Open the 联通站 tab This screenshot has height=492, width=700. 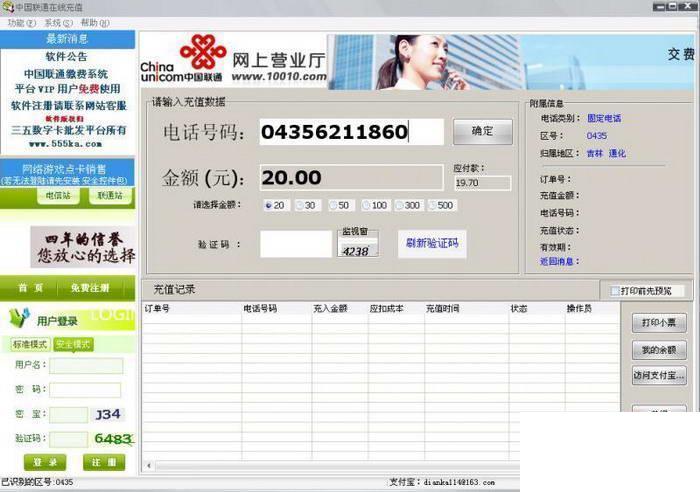(x=110, y=196)
